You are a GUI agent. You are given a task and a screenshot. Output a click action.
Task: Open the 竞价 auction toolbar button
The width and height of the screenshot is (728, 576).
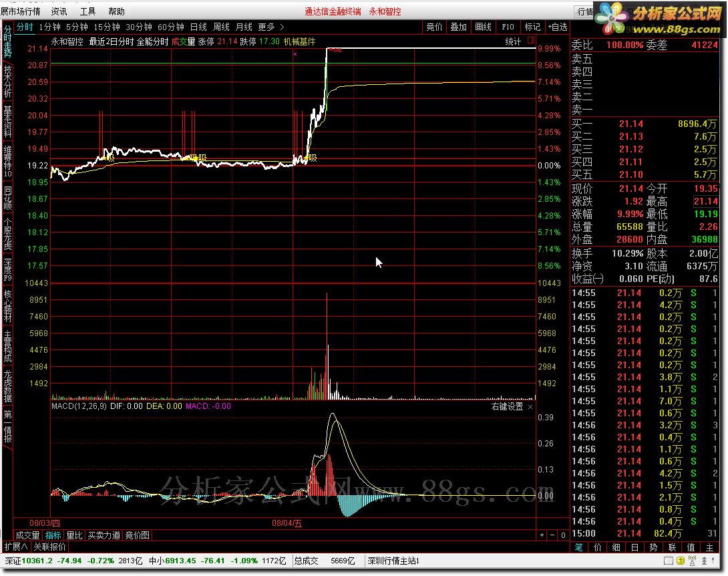click(x=434, y=27)
